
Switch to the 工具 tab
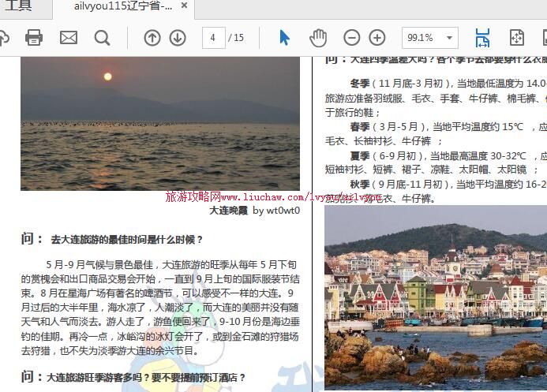(19, 6)
